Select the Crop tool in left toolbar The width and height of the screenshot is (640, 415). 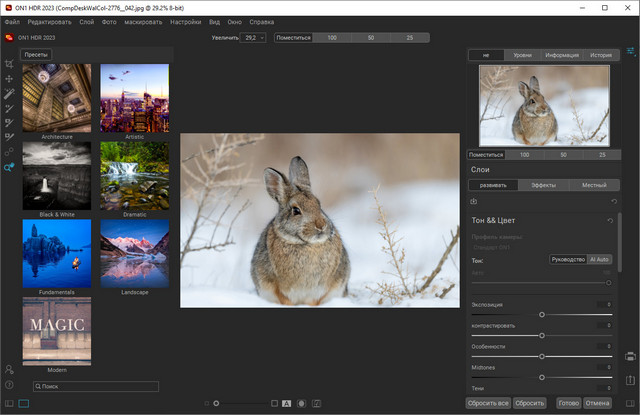[9, 62]
